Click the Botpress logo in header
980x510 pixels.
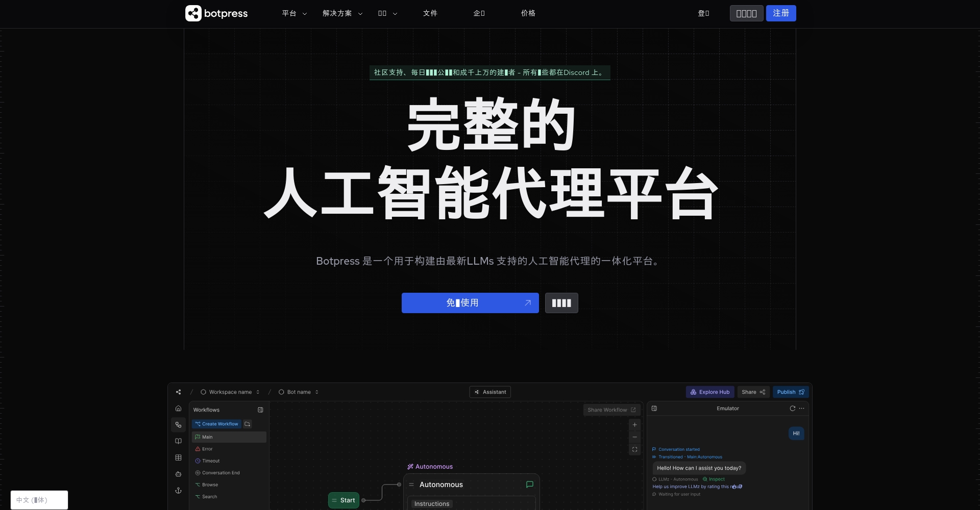tap(216, 13)
